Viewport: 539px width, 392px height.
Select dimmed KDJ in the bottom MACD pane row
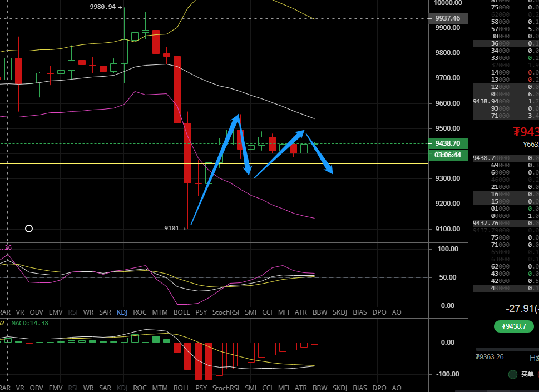tap(122, 388)
